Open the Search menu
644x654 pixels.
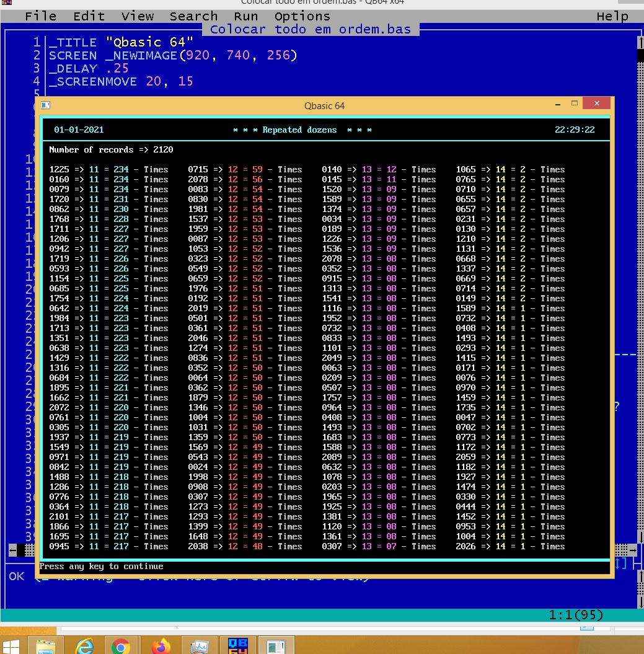tap(193, 16)
